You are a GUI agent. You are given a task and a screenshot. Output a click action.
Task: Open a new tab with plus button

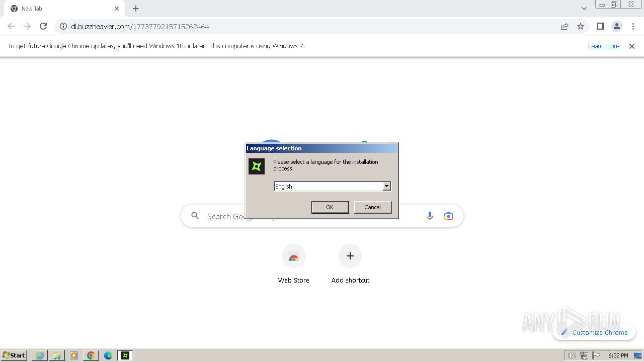(136, 9)
